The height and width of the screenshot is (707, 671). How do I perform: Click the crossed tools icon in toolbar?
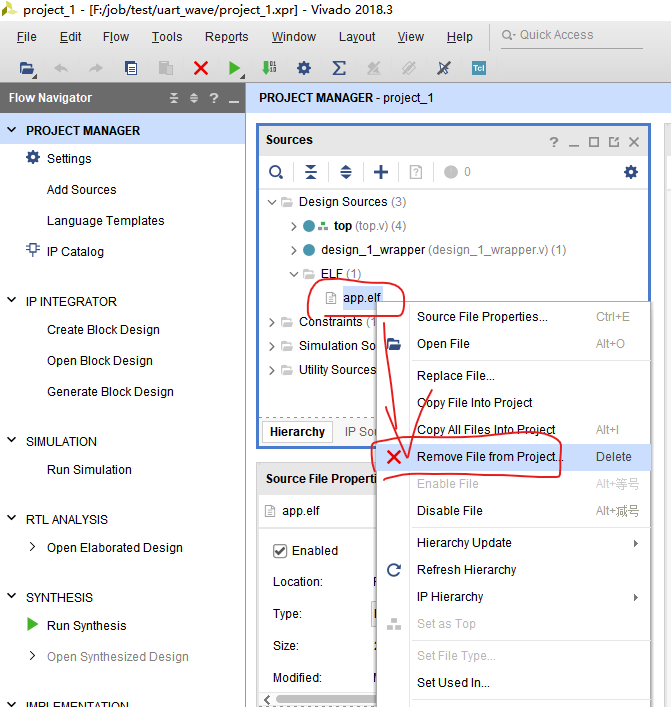coord(444,68)
